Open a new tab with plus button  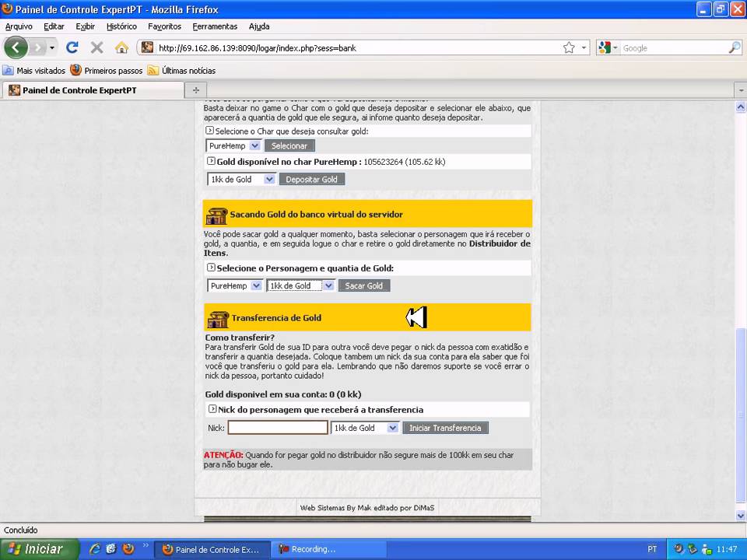pos(196,90)
